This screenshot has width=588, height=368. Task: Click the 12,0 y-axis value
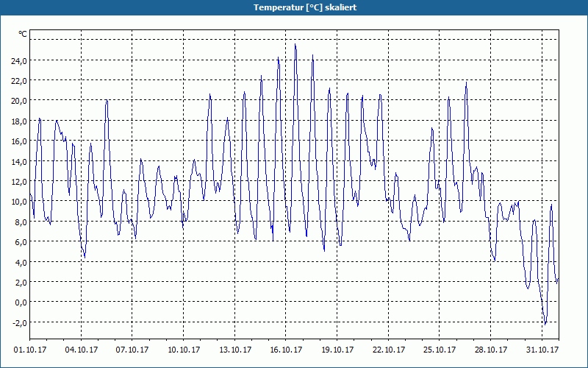tap(19, 182)
